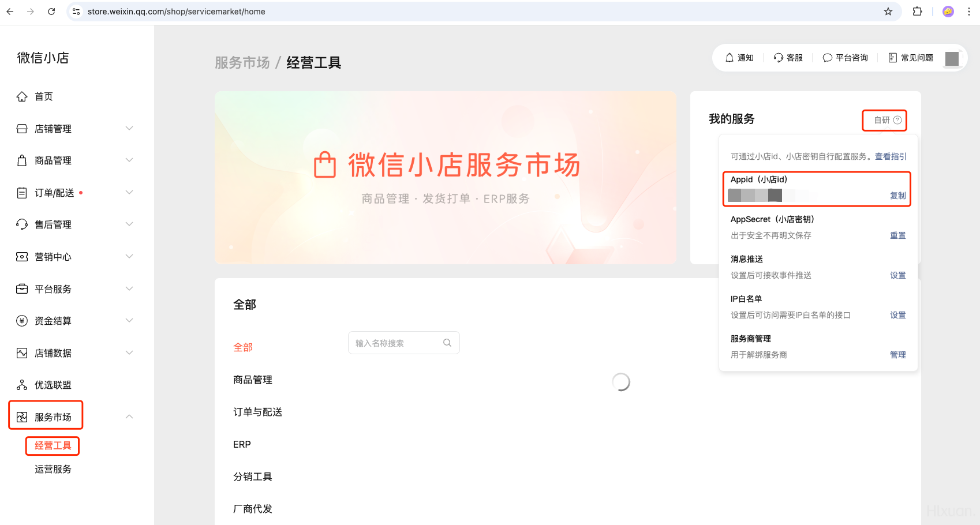Click the 输入名称搜索 search field
The height and width of the screenshot is (525, 980).
pos(403,343)
